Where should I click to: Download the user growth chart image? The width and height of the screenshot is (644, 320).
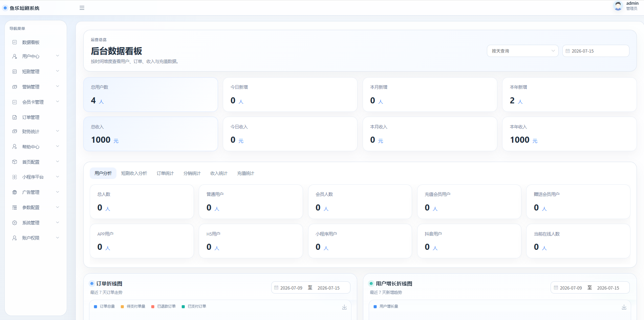pos(624,307)
